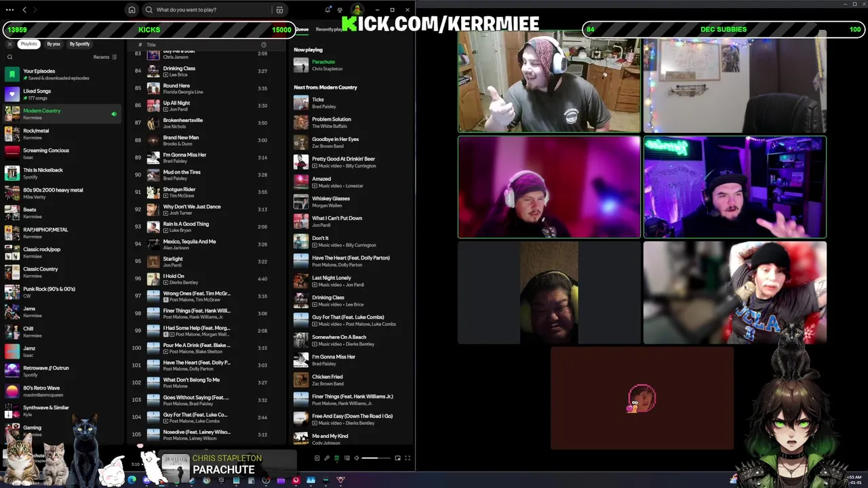
Task: Open the Modern Country playlist
Action: point(61,114)
